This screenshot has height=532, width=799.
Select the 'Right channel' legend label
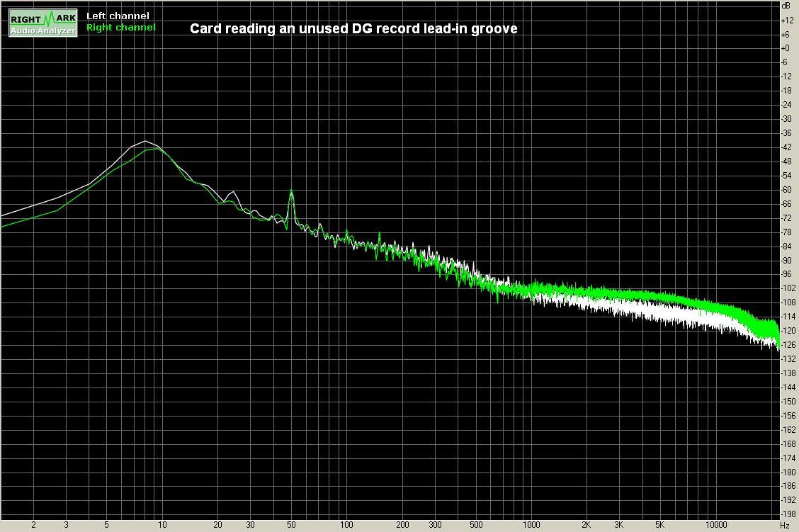point(121,27)
